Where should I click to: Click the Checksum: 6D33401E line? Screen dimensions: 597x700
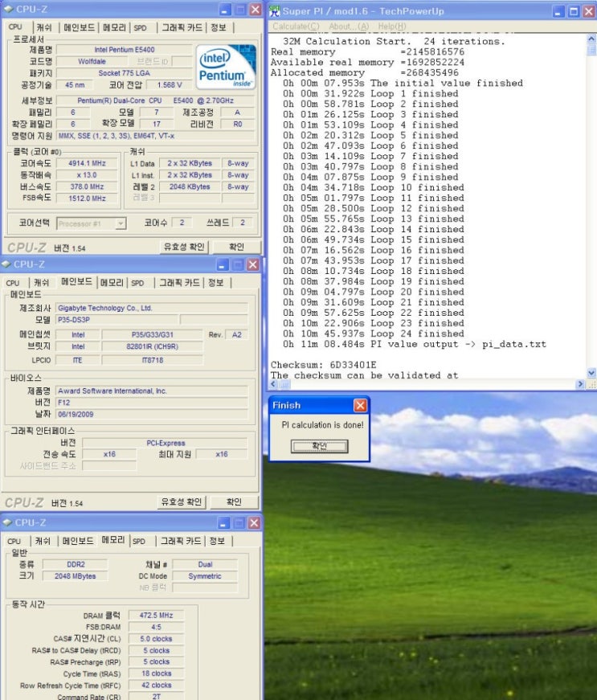[x=324, y=365]
